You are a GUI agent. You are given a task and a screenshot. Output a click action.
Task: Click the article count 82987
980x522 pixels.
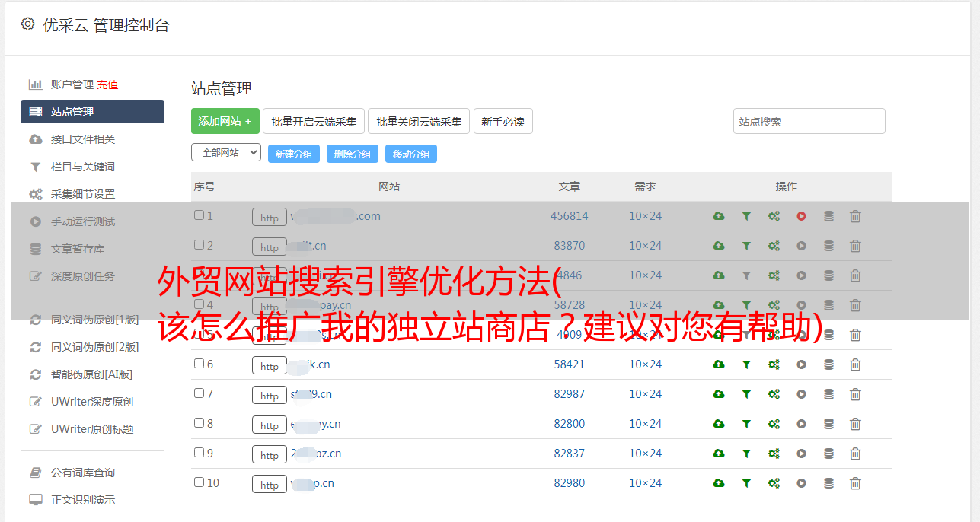click(x=570, y=394)
